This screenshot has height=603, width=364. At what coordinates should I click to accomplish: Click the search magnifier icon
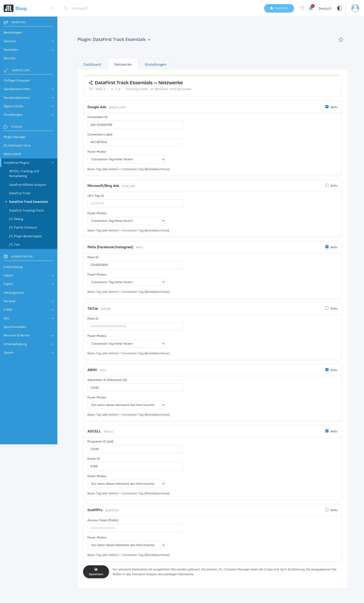pos(66,8)
